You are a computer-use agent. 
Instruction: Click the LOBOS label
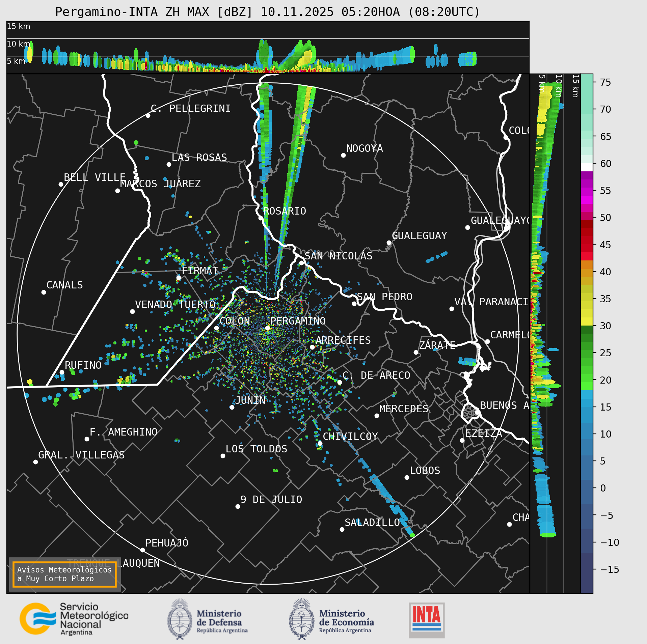(x=425, y=470)
